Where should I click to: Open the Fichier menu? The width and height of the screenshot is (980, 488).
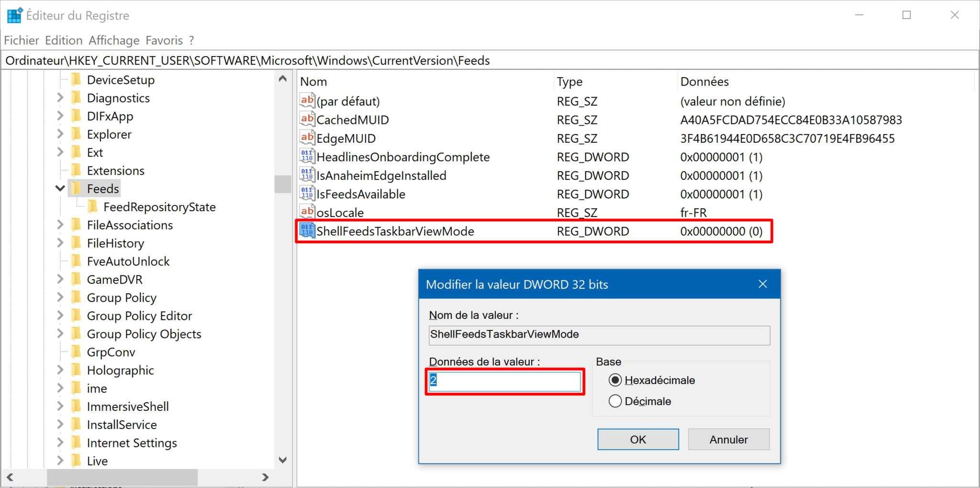(22, 40)
